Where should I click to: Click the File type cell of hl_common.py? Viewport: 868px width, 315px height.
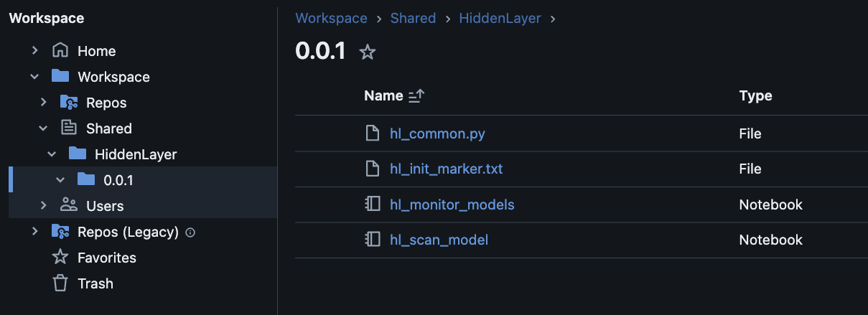750,133
